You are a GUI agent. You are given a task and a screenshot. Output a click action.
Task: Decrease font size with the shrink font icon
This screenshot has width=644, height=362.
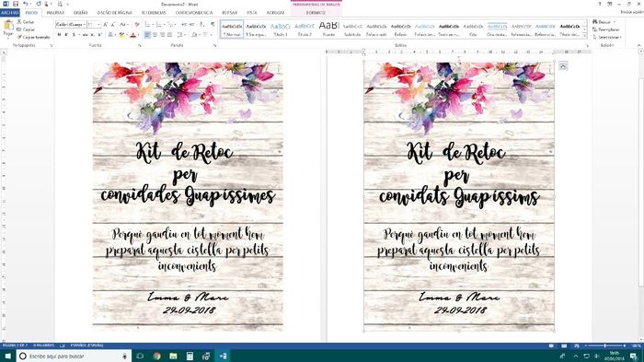pyautogui.click(x=113, y=25)
